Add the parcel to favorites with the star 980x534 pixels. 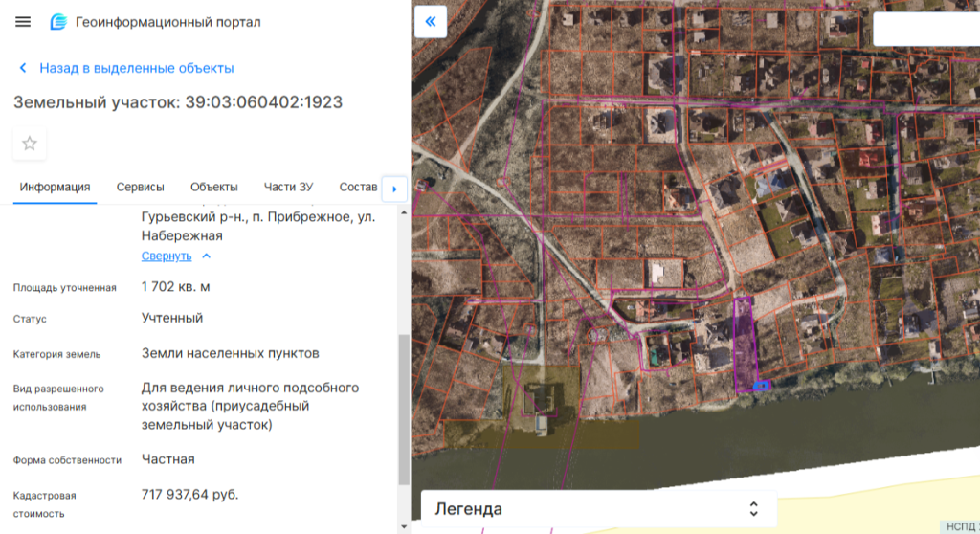pos(30,144)
